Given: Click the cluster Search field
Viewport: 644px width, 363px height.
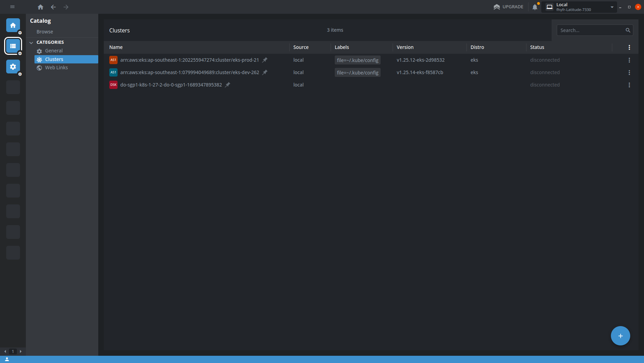Looking at the screenshot, I should [591, 30].
